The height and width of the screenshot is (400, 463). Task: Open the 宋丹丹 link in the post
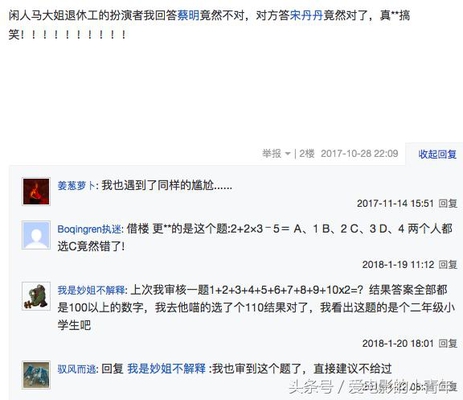pyautogui.click(x=306, y=16)
